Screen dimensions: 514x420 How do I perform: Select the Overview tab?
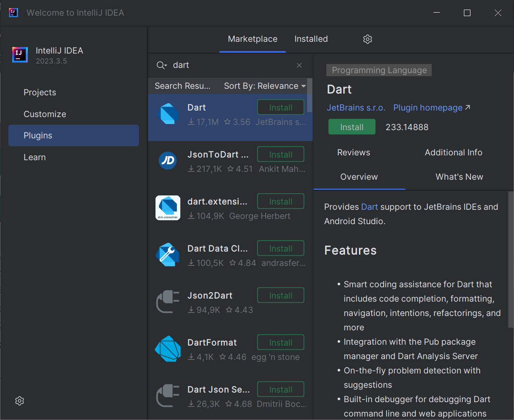click(x=359, y=177)
